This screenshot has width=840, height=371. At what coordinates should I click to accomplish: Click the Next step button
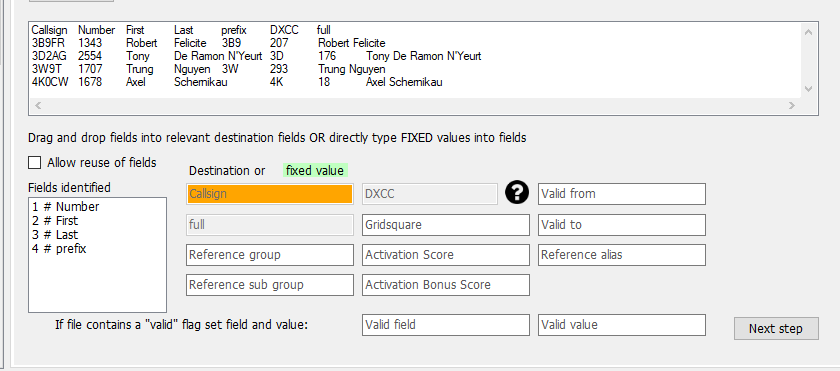(776, 328)
